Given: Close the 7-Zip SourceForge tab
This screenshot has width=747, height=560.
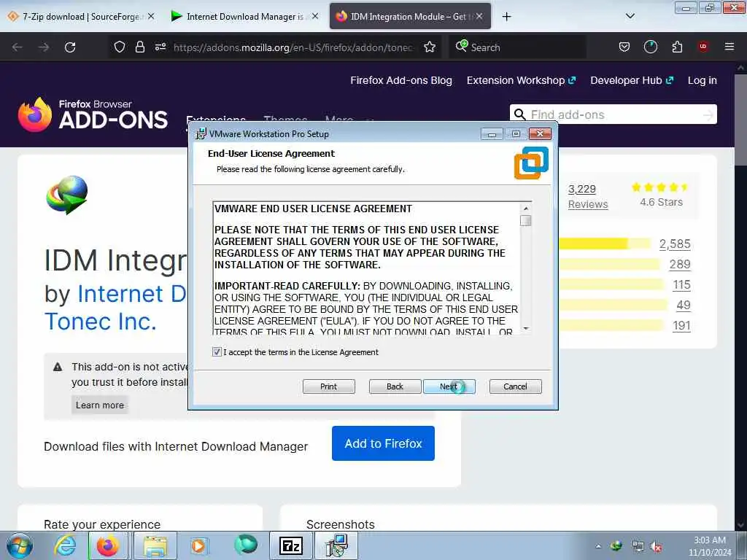Looking at the screenshot, I should [x=151, y=16].
